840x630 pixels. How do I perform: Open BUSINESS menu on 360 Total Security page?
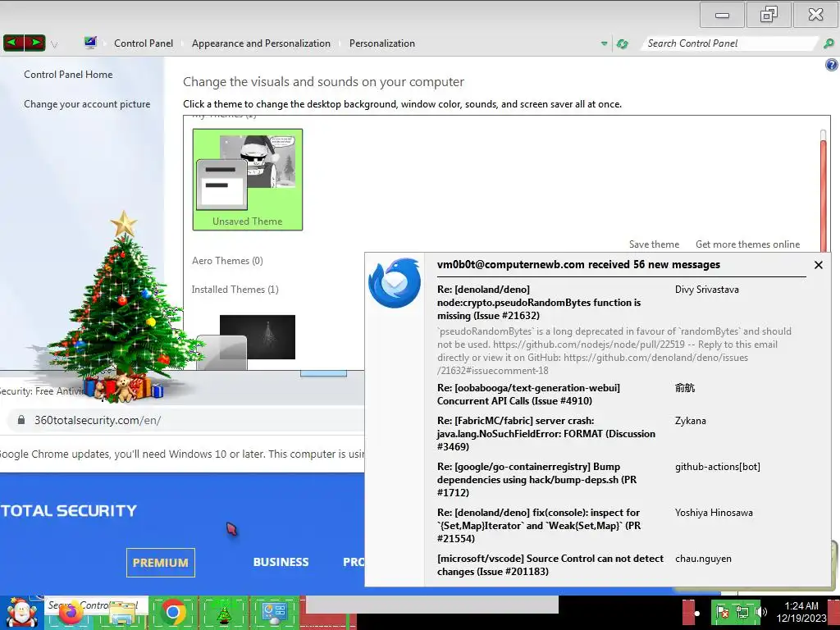pos(281,562)
